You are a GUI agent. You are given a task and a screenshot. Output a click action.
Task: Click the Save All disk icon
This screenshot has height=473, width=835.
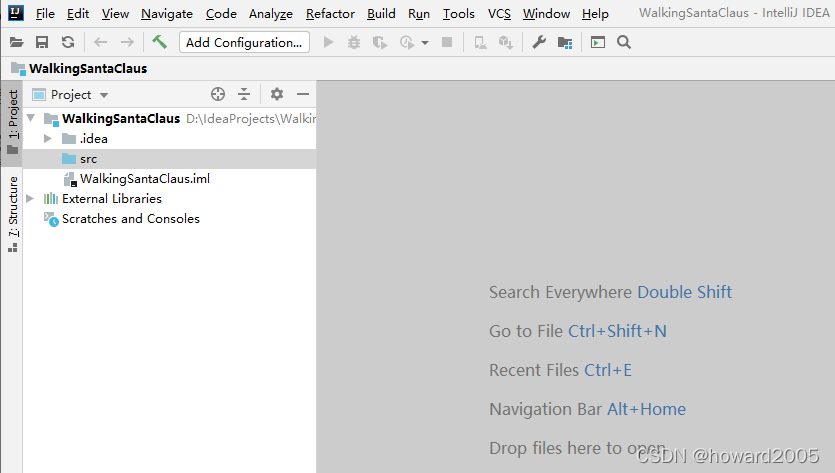[x=42, y=42]
